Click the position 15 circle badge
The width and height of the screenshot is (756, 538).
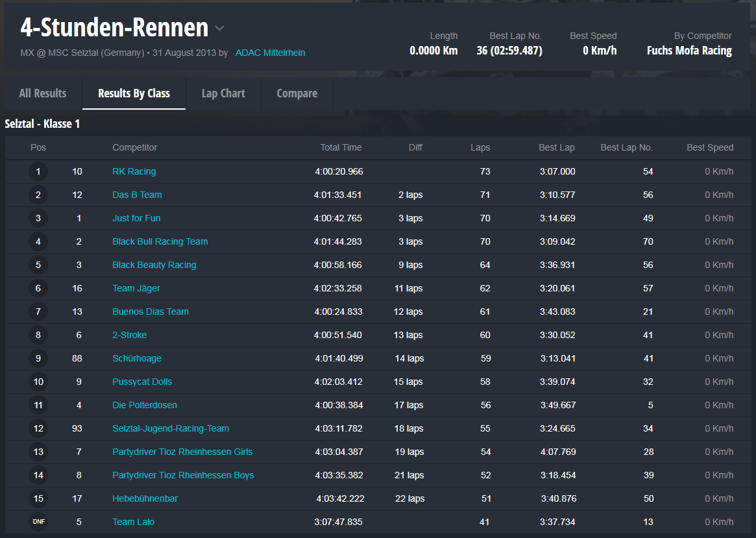(38, 498)
